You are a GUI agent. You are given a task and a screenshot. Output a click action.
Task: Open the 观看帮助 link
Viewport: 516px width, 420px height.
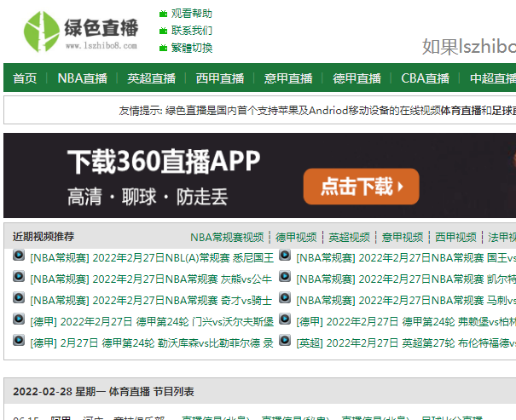click(192, 14)
